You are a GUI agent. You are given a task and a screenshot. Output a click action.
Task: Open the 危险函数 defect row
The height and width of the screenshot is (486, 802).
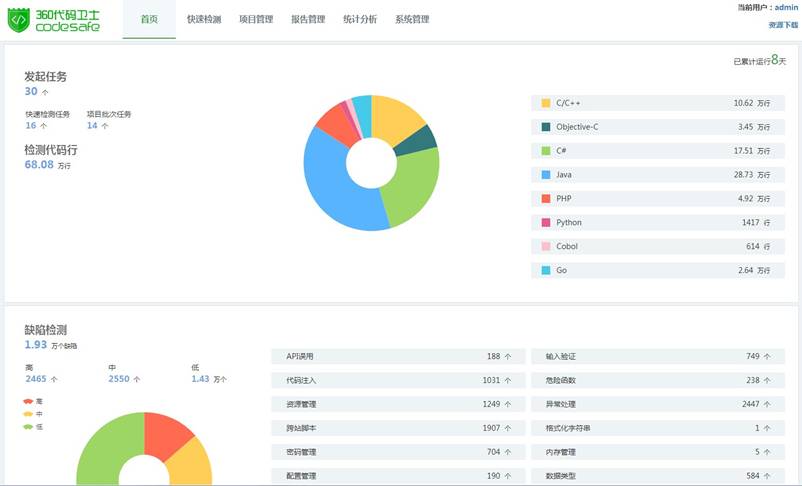tap(658, 380)
